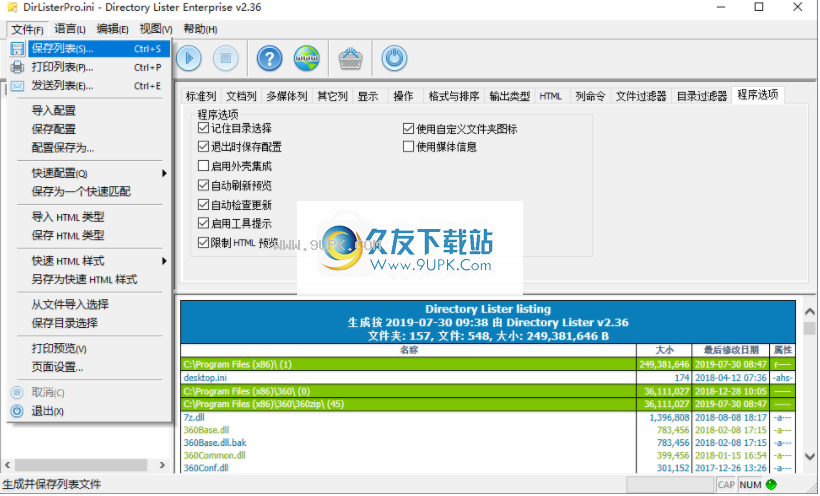Click the floppy disk save list icon
This screenshot has width=820, height=496.
coord(17,49)
